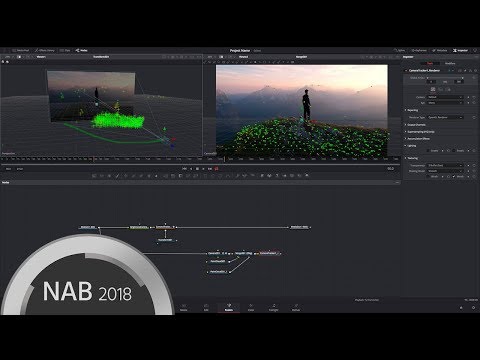Add a Merge3D node from the toolbar

285,176
